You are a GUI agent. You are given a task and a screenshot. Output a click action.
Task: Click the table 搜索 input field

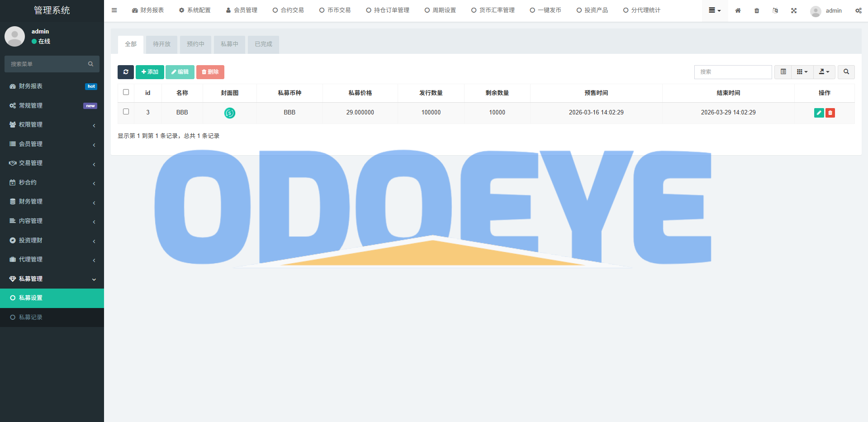[733, 72]
